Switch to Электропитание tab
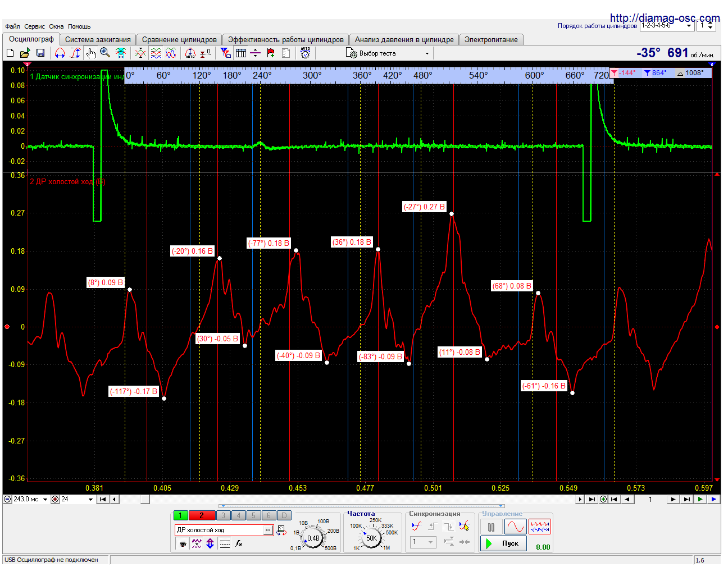Viewport: 728px width, 567px height. pyautogui.click(x=491, y=39)
